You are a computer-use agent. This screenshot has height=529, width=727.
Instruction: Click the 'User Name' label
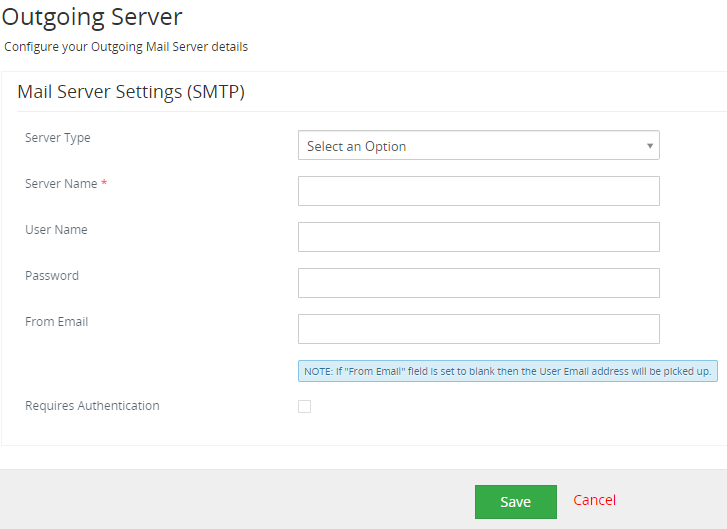56,229
